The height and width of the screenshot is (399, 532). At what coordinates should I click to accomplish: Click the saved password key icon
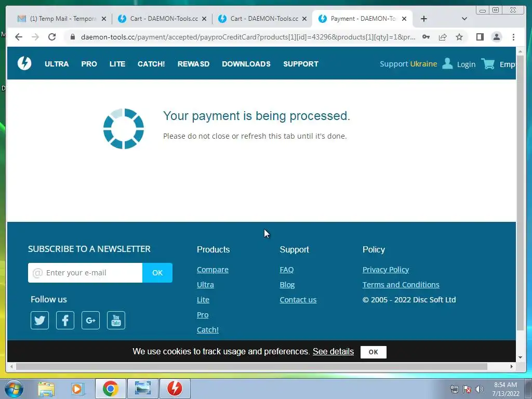(x=426, y=37)
